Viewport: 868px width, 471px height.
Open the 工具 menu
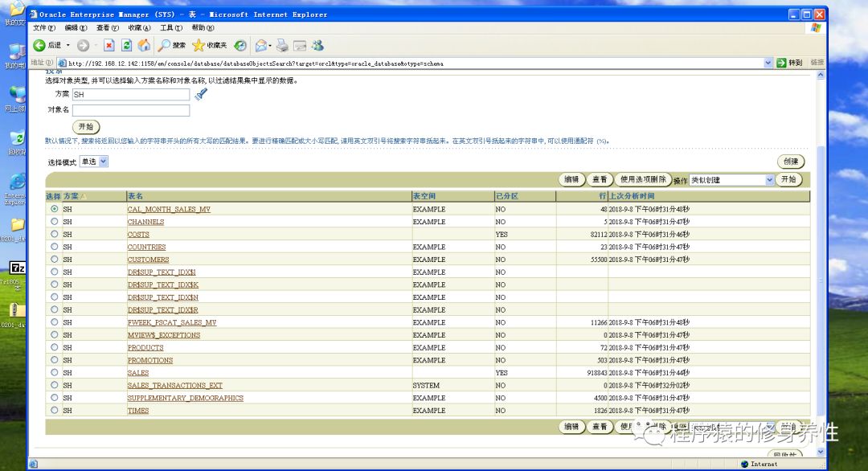pos(171,27)
